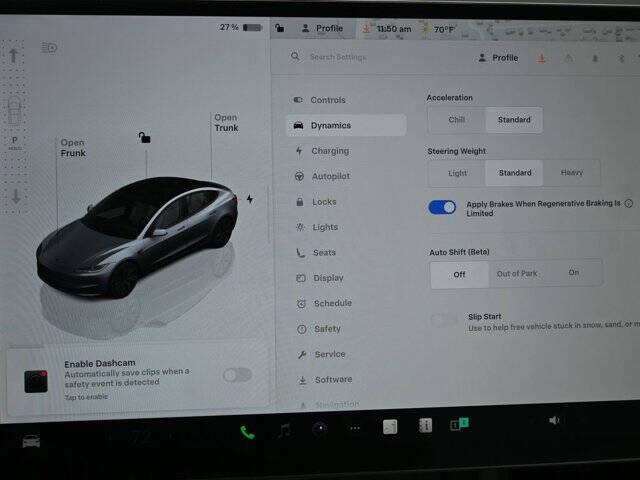The width and height of the screenshot is (640, 480).
Task: Open Profile in the settings header
Action: [x=498, y=58]
